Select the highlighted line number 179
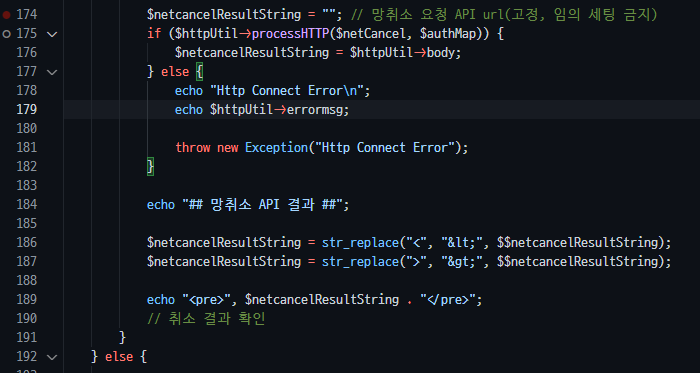 [x=27, y=110]
